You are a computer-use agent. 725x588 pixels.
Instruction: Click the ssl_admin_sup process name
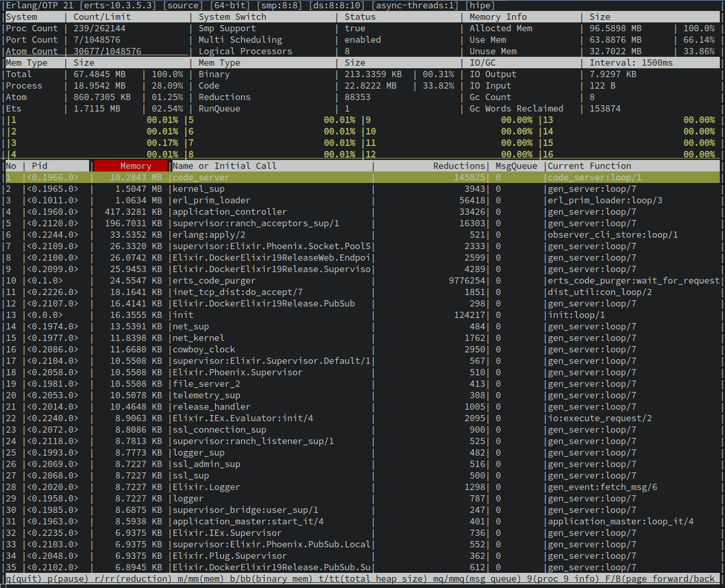coord(206,464)
